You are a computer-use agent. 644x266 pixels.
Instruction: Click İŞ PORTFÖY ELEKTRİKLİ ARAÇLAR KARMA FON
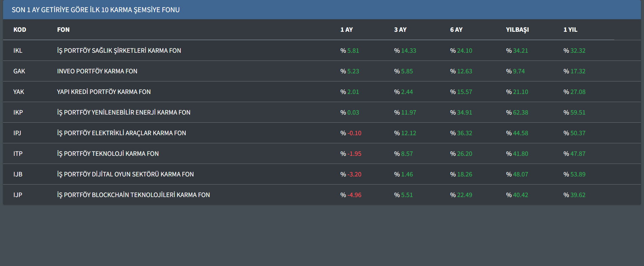[121, 133]
